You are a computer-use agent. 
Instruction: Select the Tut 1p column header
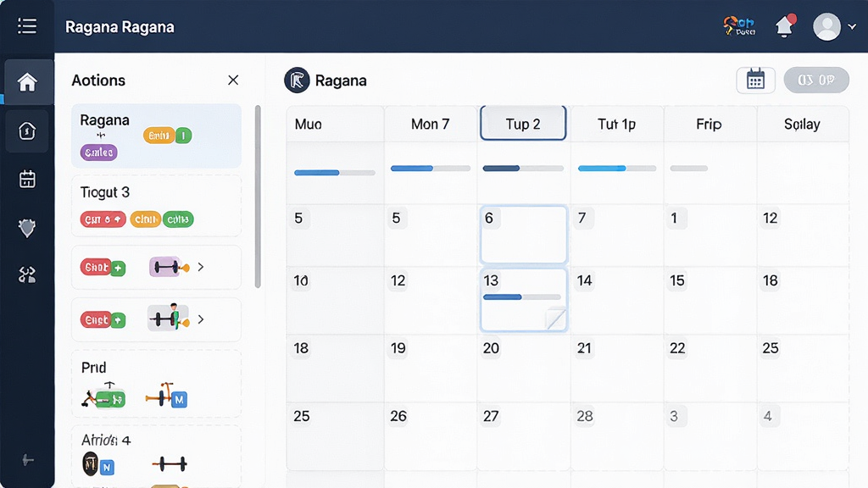(616, 124)
